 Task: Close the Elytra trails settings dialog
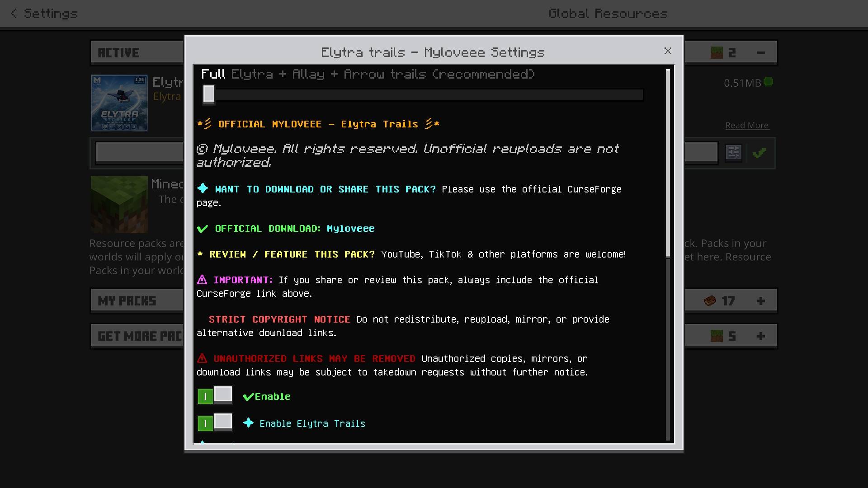tap(668, 51)
